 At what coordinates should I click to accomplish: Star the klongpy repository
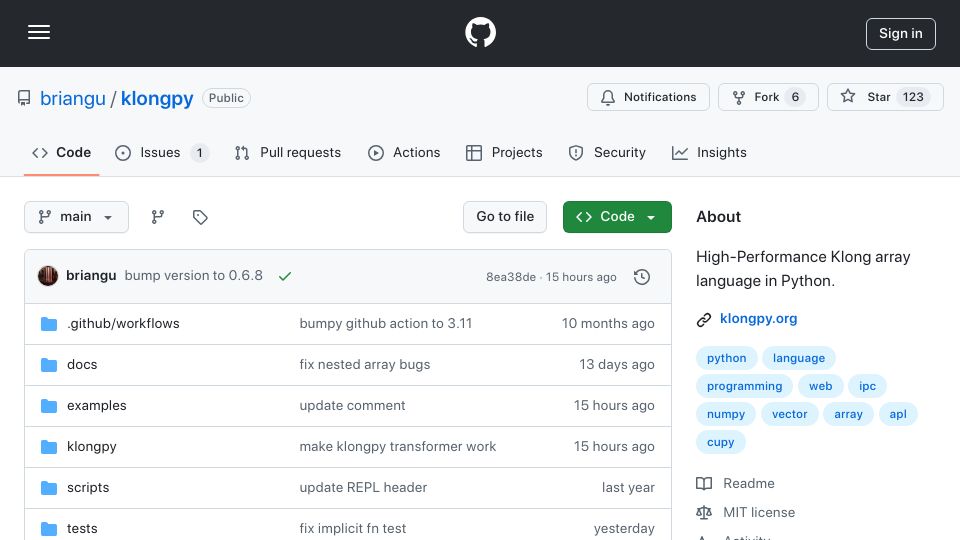[x=885, y=97]
